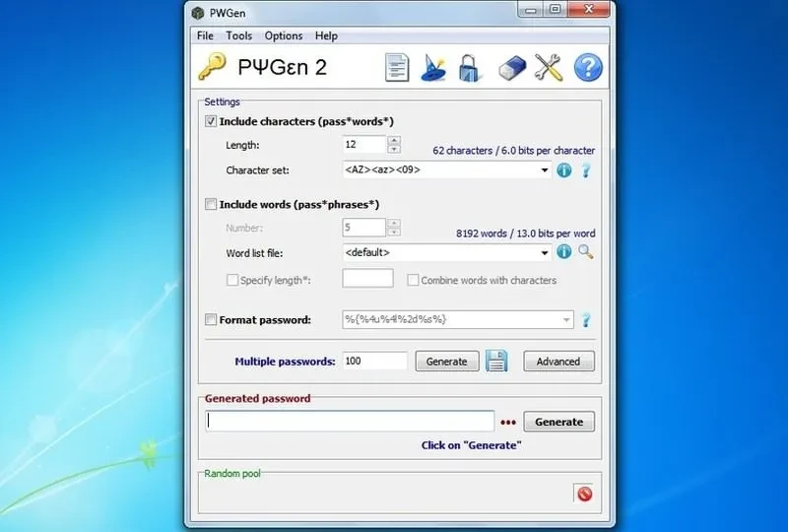Click the floppy disk save icon
Image resolution: width=788 pixels, height=532 pixels.
point(496,361)
